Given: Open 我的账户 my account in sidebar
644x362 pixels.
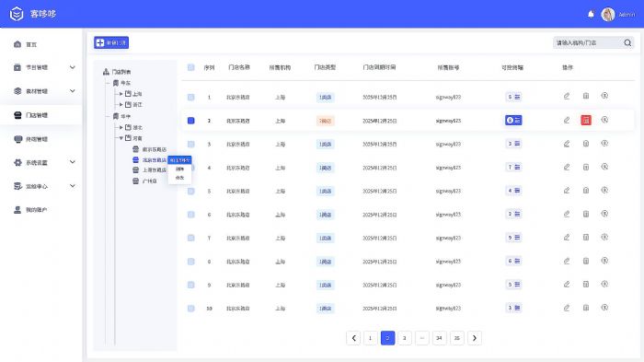Looking at the screenshot, I should point(30,210).
